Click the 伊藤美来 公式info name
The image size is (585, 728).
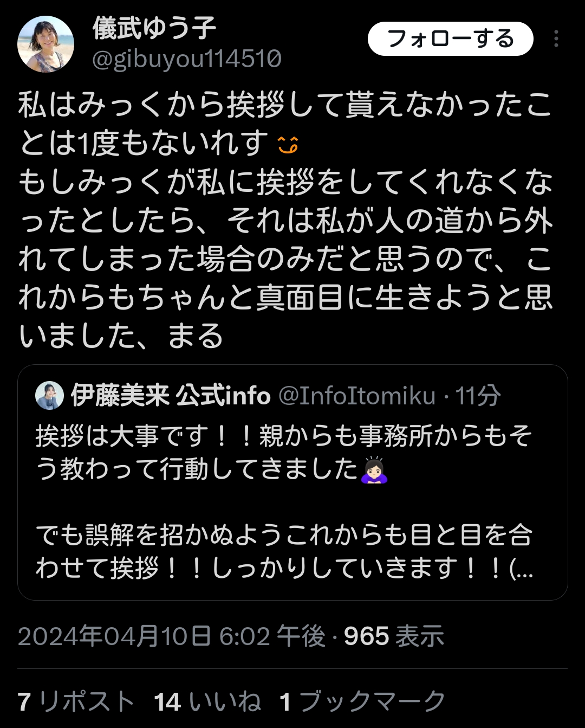pyautogui.click(x=171, y=396)
